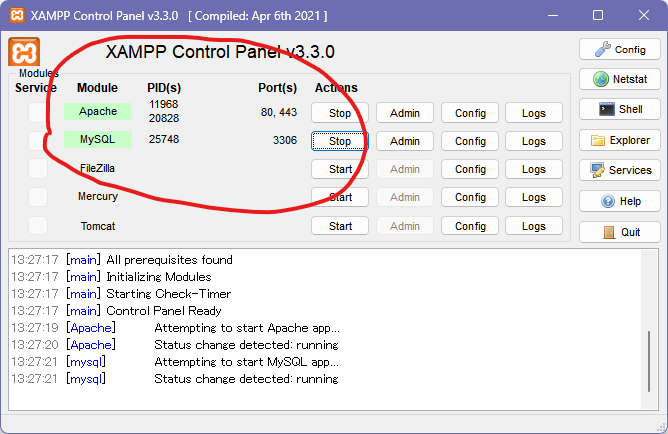This screenshot has height=434, width=668.
Task: Stop the MySQL module
Action: coord(340,141)
